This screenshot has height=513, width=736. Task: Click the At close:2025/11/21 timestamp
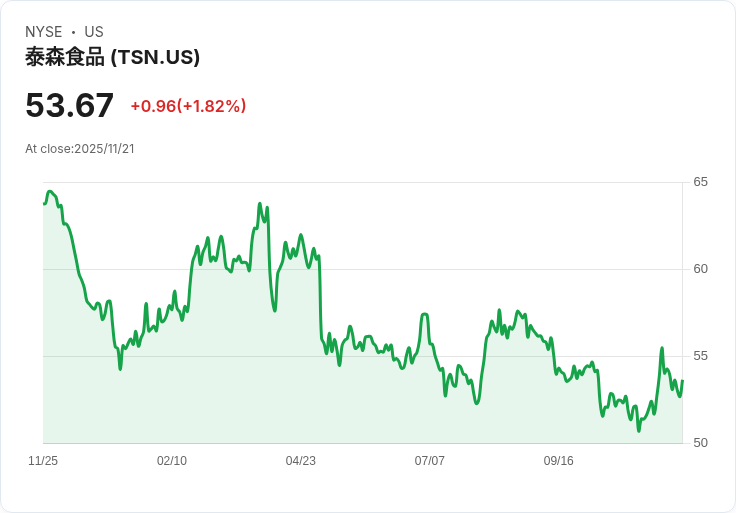tap(80, 149)
